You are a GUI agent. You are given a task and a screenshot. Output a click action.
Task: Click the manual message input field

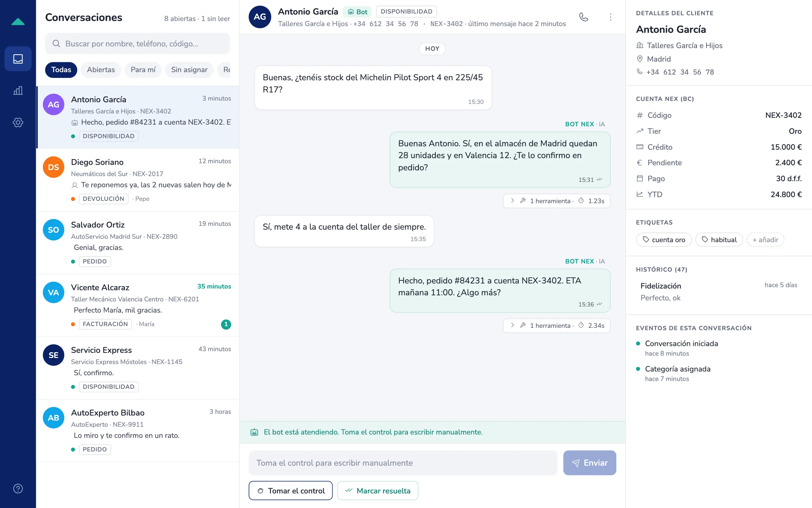click(403, 463)
